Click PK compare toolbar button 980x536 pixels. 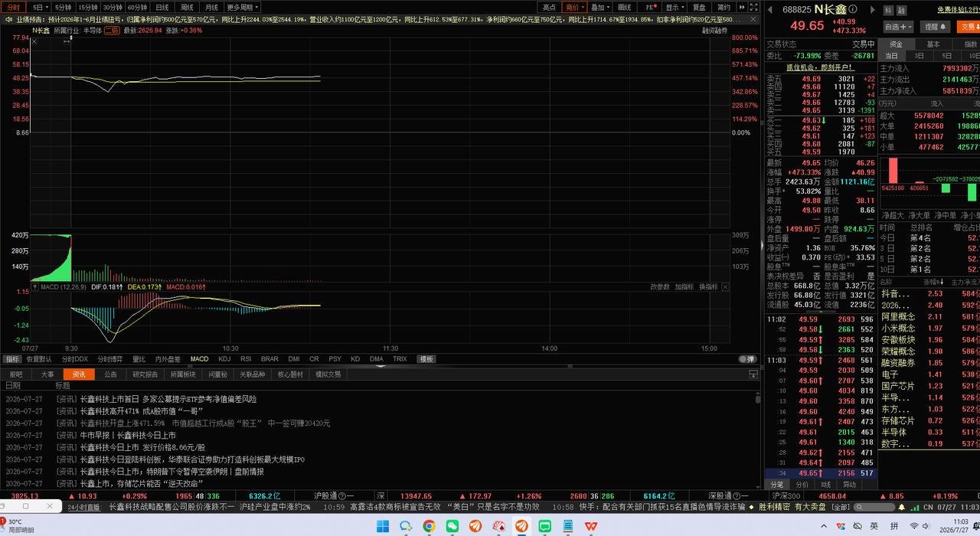tap(650, 7)
